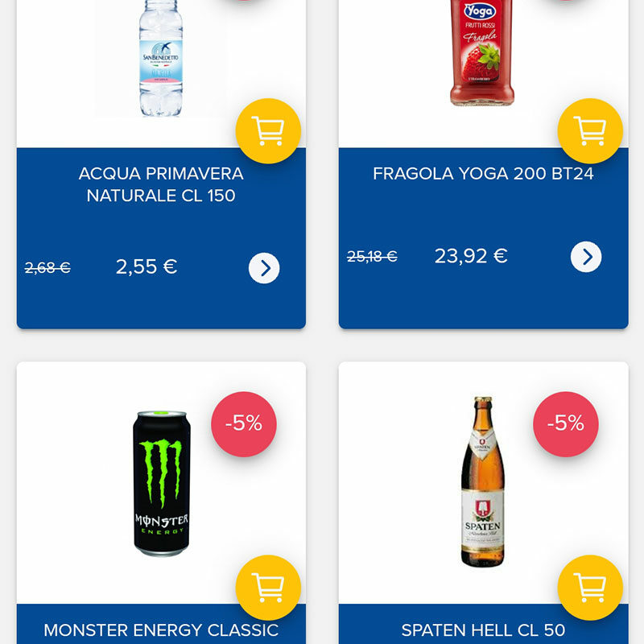Add Acqua Primavera Naturale to cart
This screenshot has height=644, width=644.
click(x=268, y=131)
